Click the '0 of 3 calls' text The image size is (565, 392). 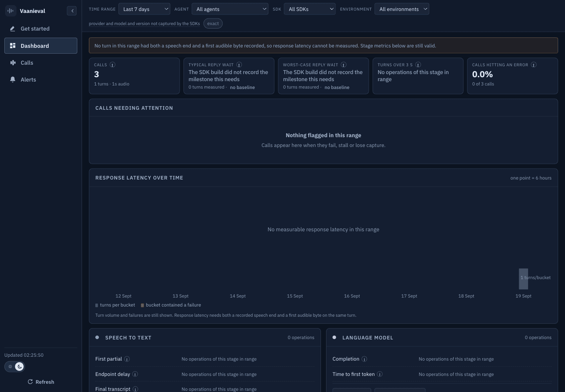coord(483,84)
